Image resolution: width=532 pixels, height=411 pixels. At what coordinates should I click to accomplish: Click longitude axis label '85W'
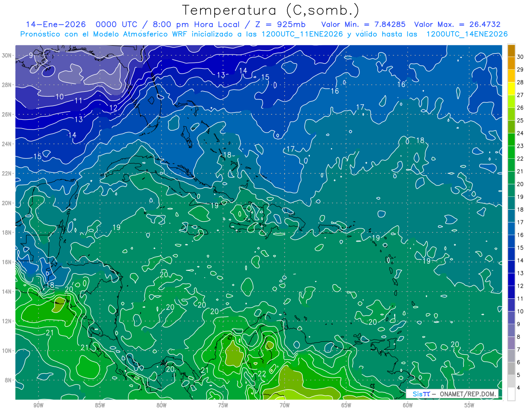click(100, 405)
